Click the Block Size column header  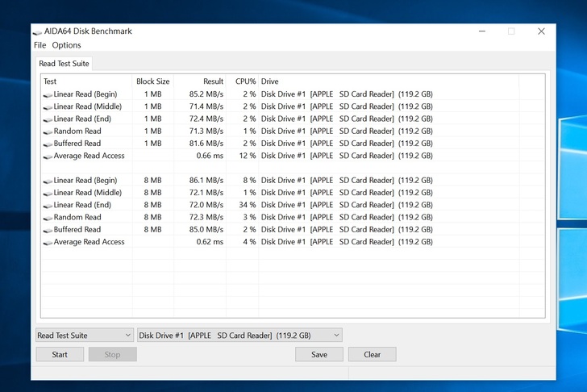point(152,81)
